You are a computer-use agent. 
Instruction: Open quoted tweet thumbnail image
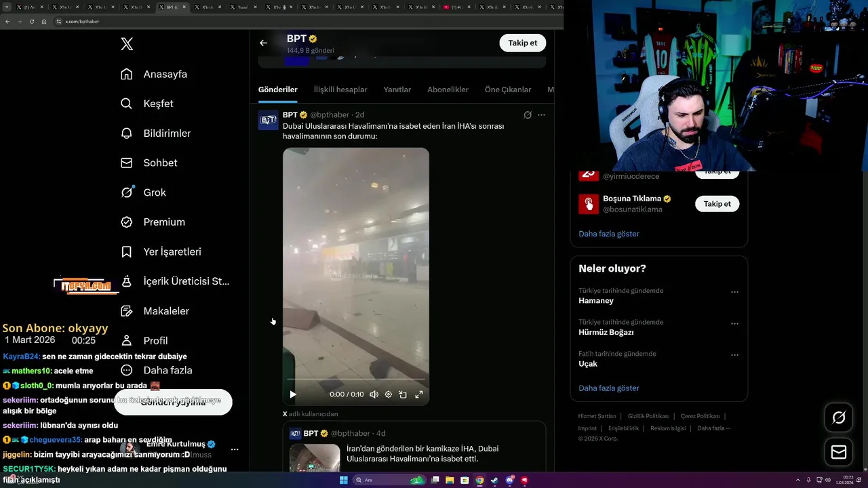[315, 457]
